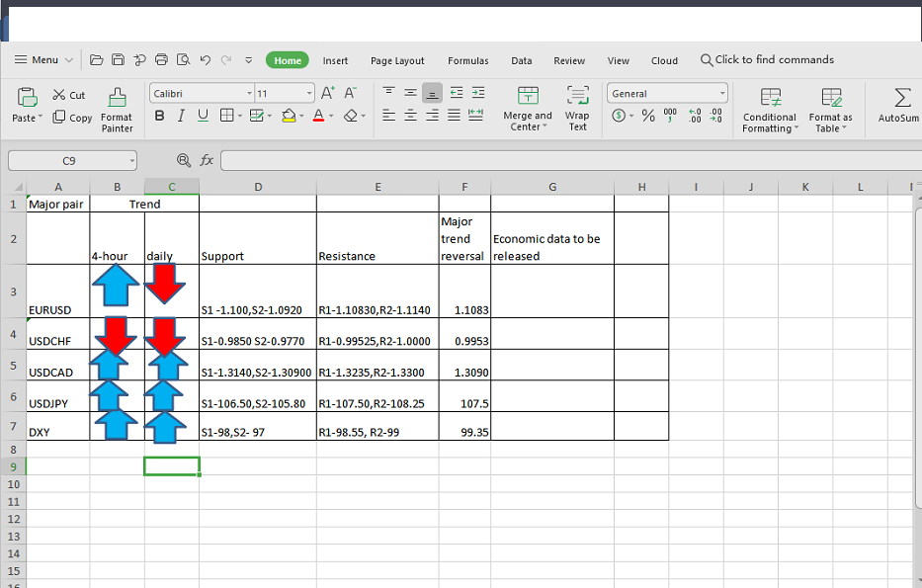The width and height of the screenshot is (922, 588).
Task: Open the Formulas tab
Action: (467, 60)
